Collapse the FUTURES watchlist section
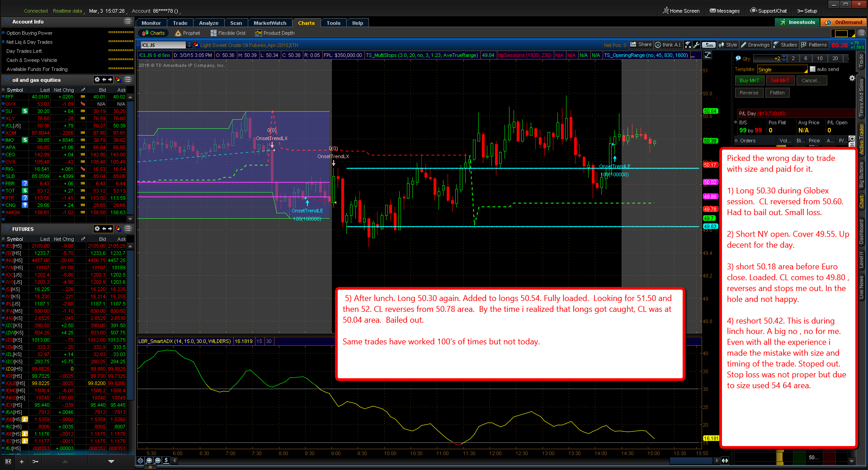 [x=7, y=229]
